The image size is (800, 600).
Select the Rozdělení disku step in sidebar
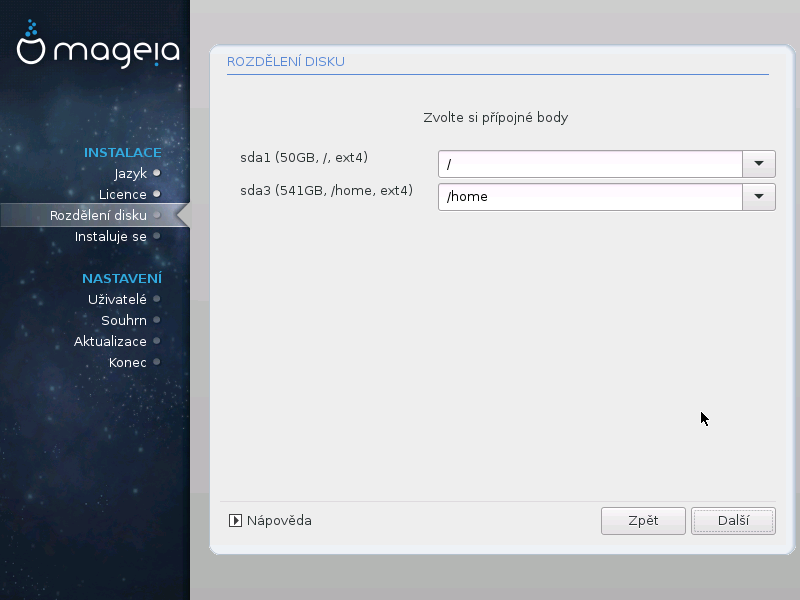coord(98,215)
